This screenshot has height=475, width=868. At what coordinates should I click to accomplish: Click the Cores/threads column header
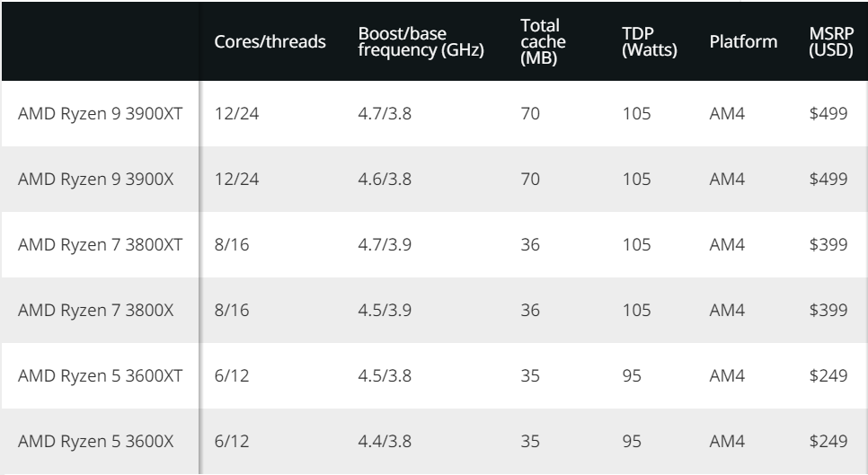coord(270,41)
